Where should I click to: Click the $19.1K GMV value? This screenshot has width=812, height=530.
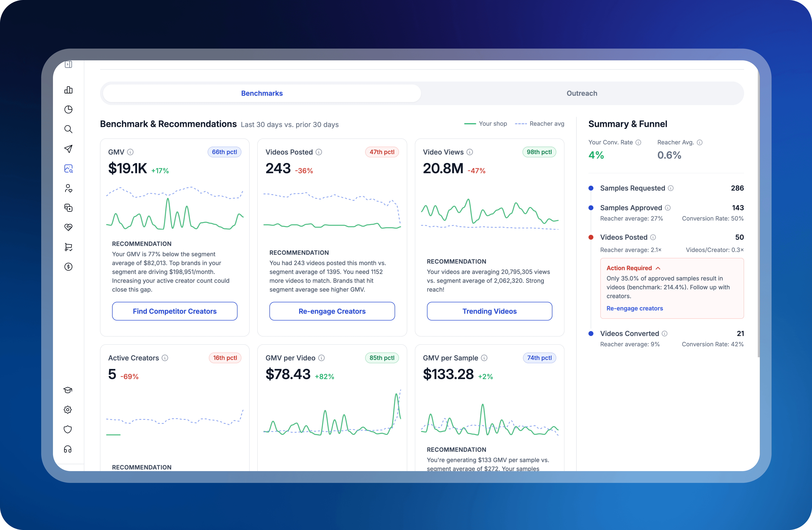[128, 168]
